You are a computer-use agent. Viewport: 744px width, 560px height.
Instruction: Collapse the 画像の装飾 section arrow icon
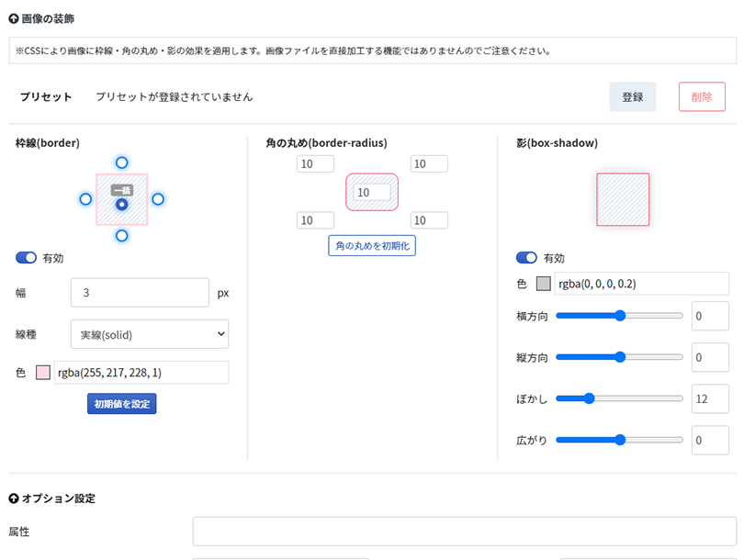[x=14, y=19]
